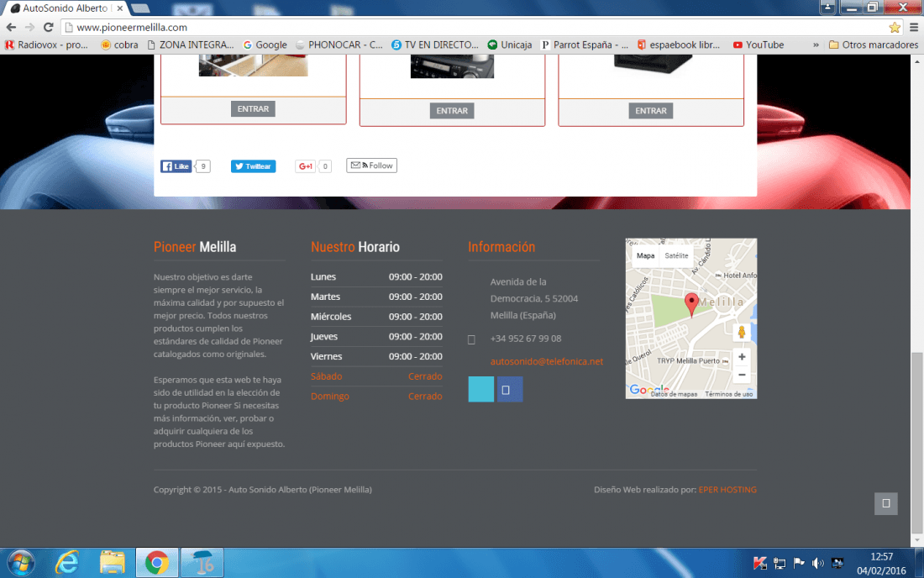
Task: Click the dark blue social icon
Action: coord(510,390)
